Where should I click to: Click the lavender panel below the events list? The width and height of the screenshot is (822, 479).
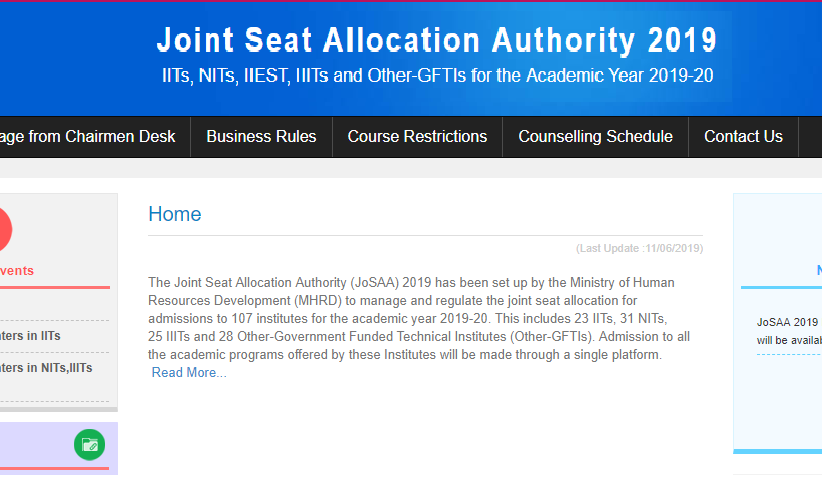click(40, 445)
